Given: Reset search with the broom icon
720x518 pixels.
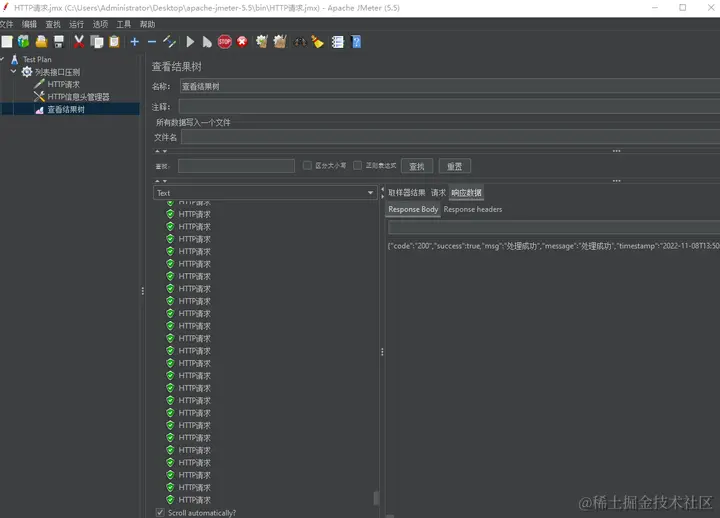Looking at the screenshot, I should point(317,42).
